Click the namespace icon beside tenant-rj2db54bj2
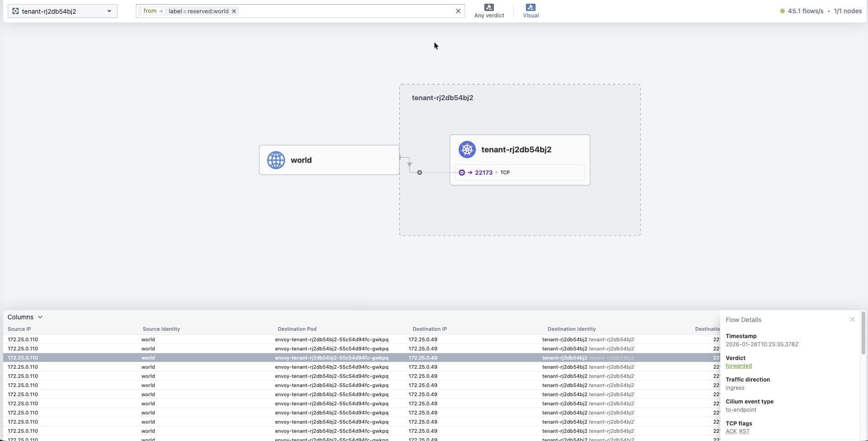 pyautogui.click(x=15, y=11)
